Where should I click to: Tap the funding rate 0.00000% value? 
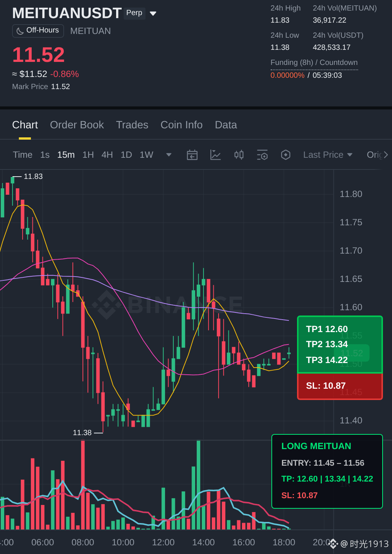(x=287, y=75)
